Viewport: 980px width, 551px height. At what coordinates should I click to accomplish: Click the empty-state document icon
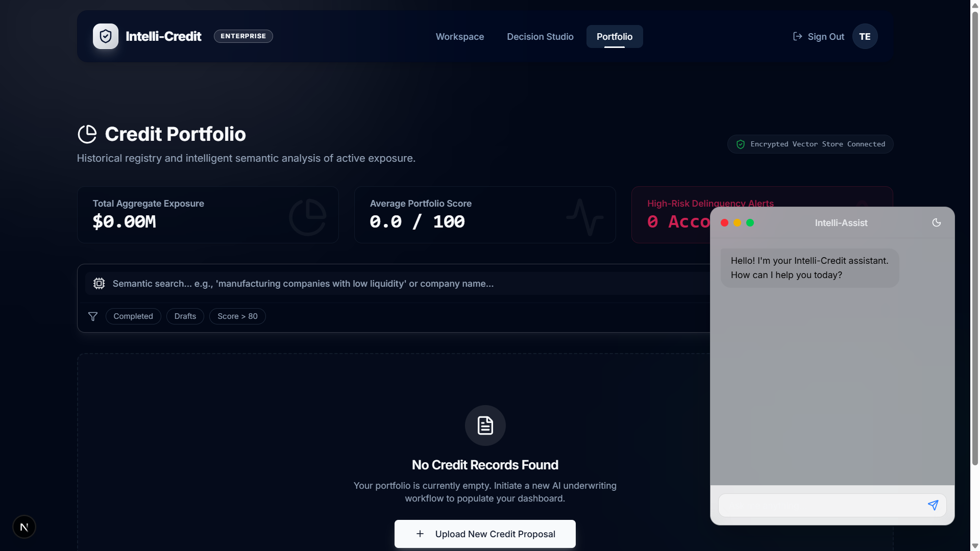point(485,425)
